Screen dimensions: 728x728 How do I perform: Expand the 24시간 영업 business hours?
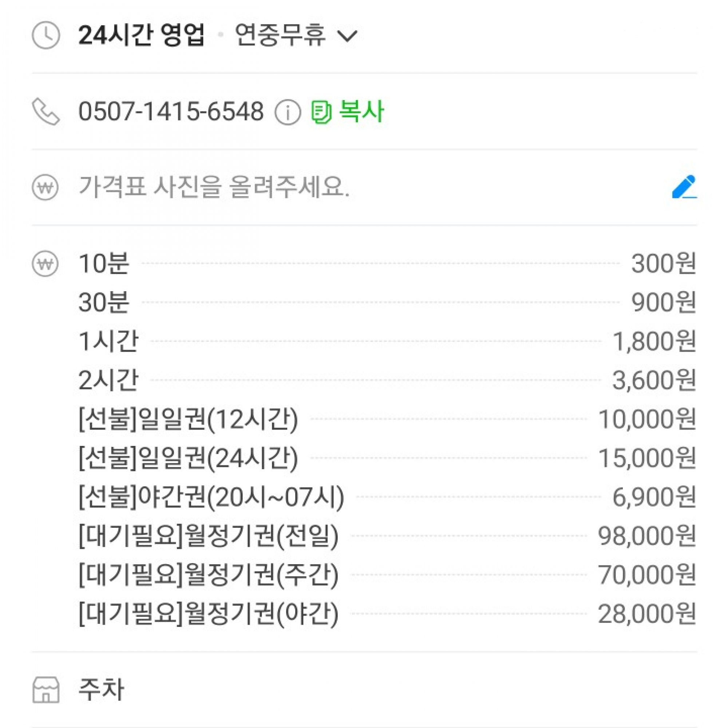(141, 36)
